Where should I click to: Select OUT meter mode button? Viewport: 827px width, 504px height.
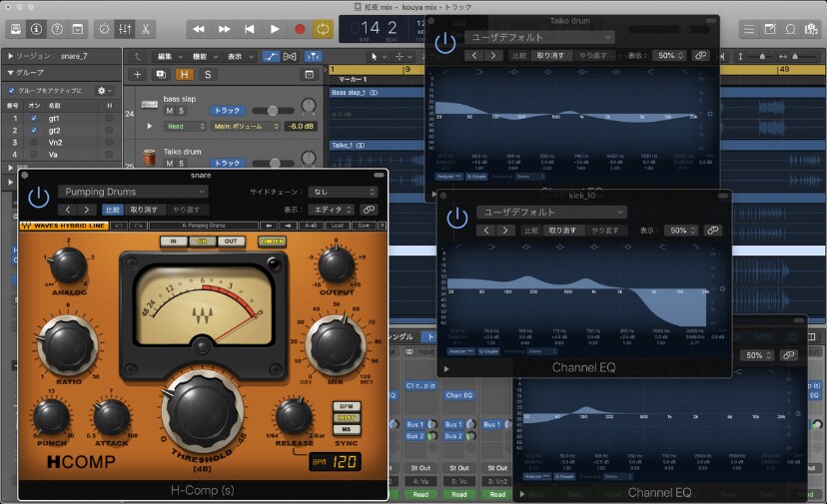tap(231, 242)
